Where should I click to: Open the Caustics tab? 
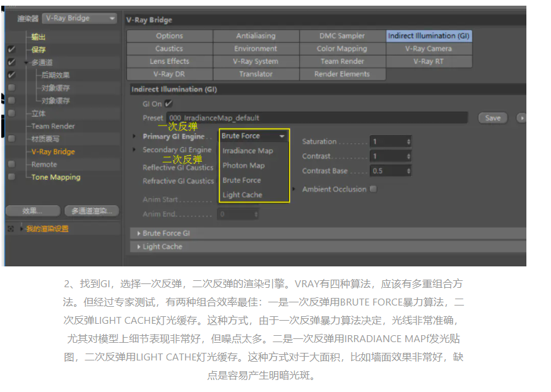(170, 49)
